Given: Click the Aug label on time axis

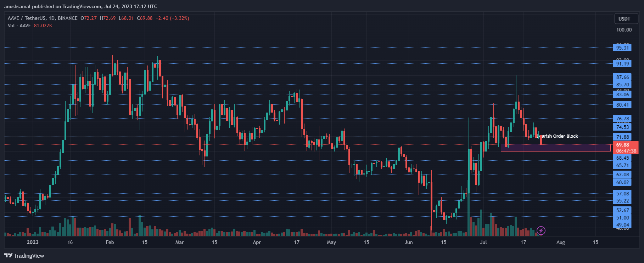Looking at the screenshot, I should (x=560, y=242).
